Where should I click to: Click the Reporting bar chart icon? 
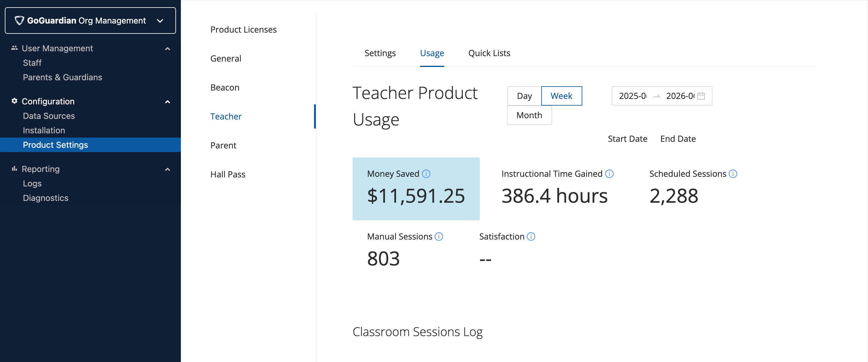click(x=14, y=169)
